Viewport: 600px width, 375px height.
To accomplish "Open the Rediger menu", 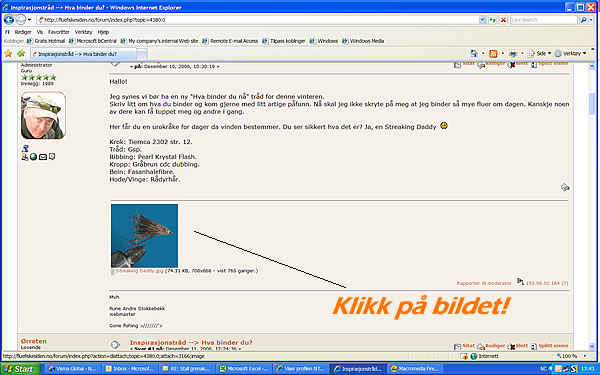I will 23,32.
